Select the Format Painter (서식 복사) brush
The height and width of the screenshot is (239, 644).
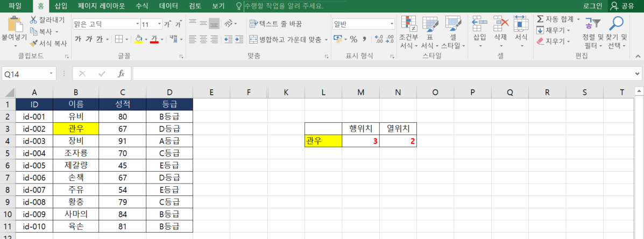pyautogui.click(x=34, y=43)
